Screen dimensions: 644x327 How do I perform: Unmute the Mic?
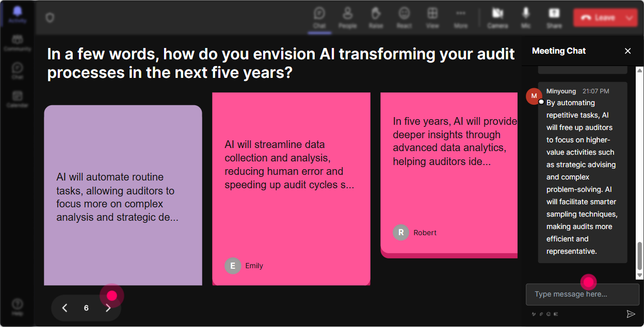[526, 18]
